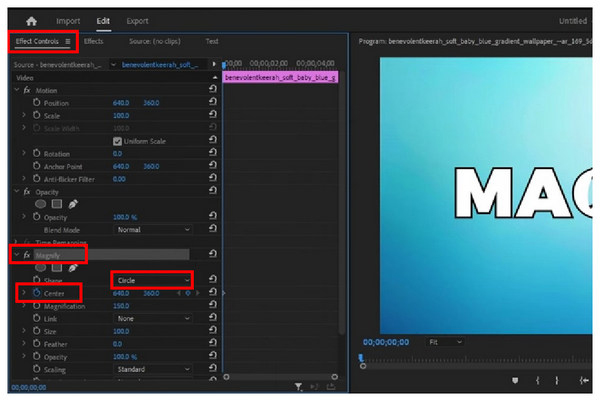The width and height of the screenshot is (600, 401).
Task: Select the pink clip in the timeline
Action: tap(280, 76)
